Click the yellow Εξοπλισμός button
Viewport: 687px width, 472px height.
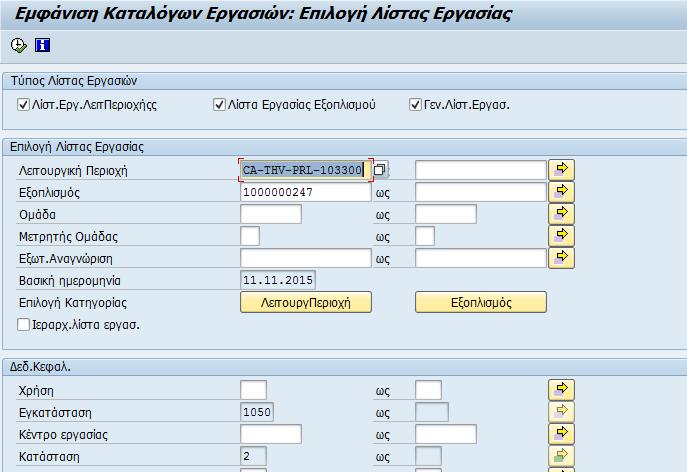click(x=481, y=302)
